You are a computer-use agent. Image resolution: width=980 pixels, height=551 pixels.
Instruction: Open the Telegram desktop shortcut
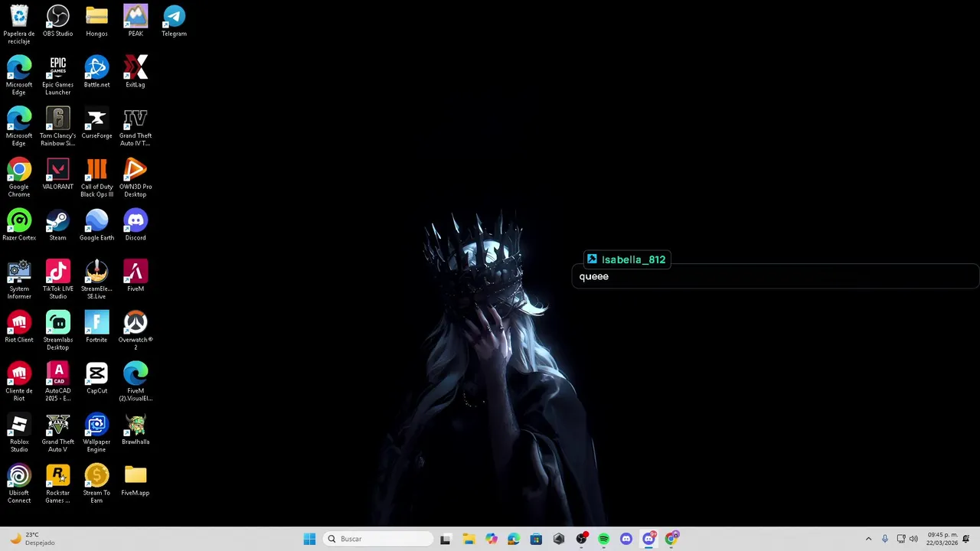(x=174, y=21)
